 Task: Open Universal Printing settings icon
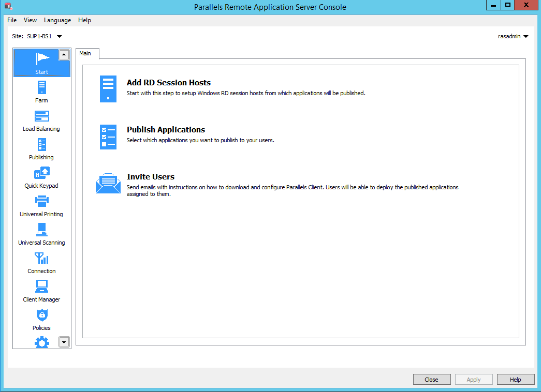[41, 201]
